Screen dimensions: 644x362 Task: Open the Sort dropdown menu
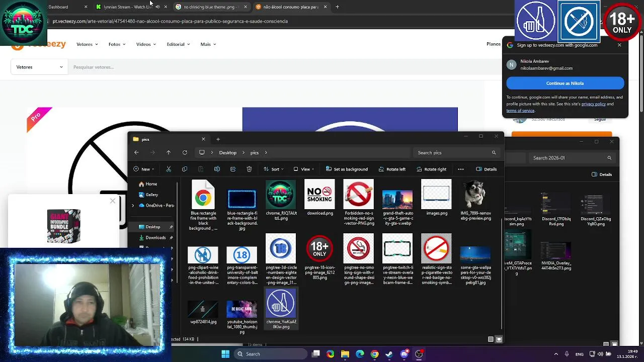(x=274, y=169)
